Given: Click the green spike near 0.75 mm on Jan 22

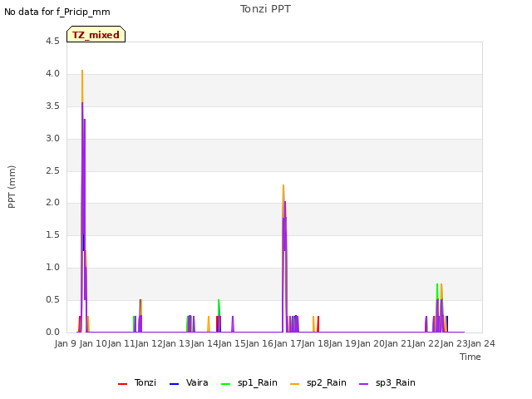Looking at the screenshot, I should click(x=437, y=290).
